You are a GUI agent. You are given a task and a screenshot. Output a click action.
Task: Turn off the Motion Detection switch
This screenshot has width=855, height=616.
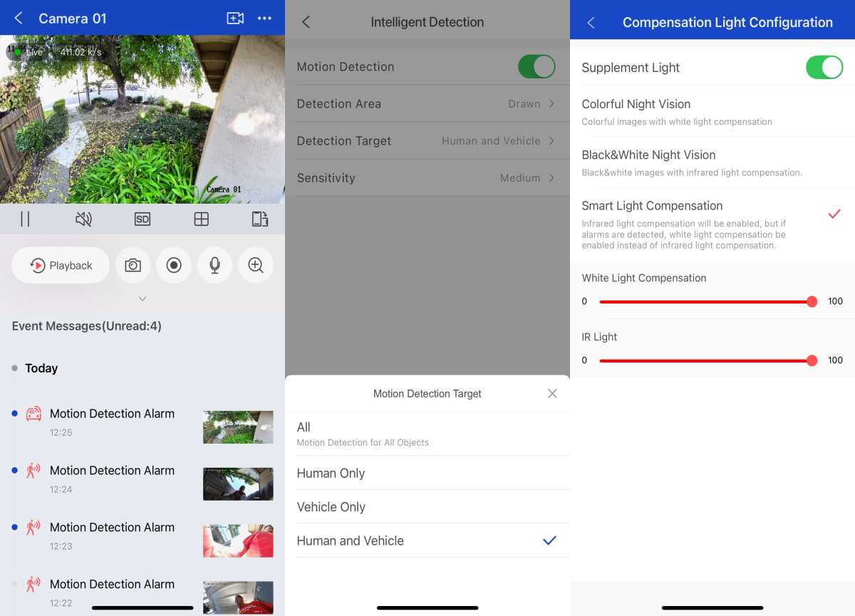[x=536, y=67]
